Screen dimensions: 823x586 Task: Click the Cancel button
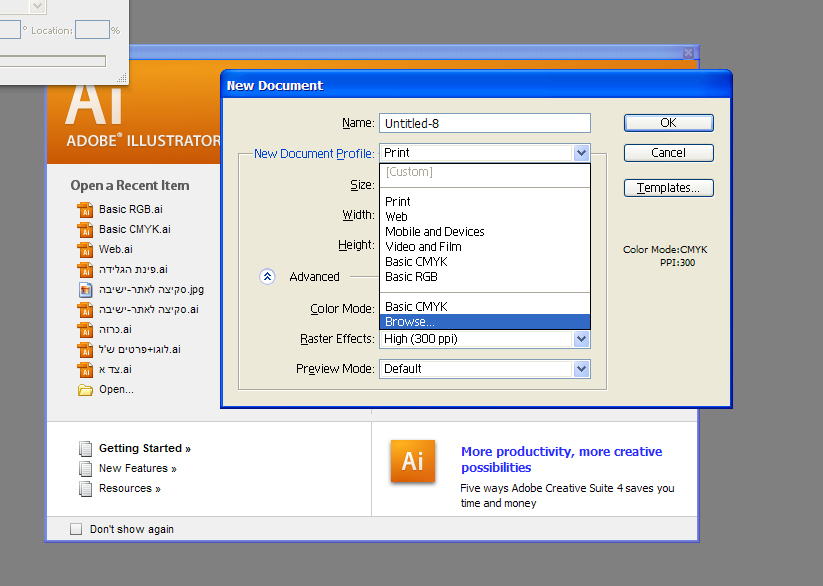[x=668, y=153]
